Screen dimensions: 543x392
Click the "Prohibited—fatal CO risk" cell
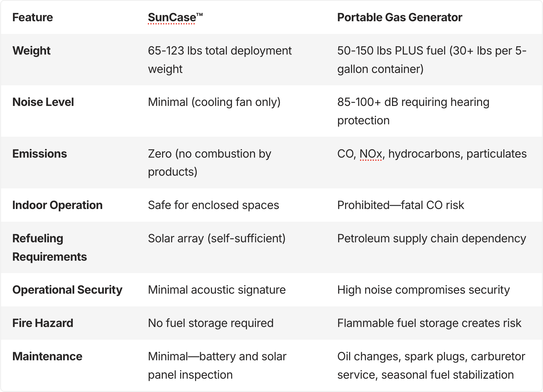pyautogui.click(x=400, y=205)
